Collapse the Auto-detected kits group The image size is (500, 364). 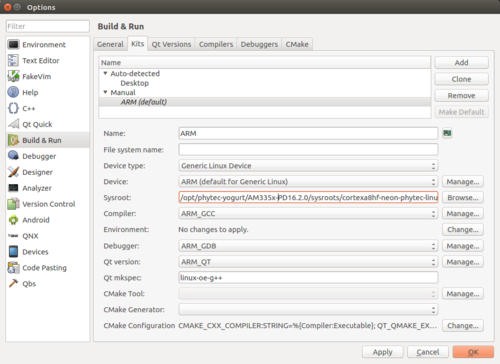105,73
